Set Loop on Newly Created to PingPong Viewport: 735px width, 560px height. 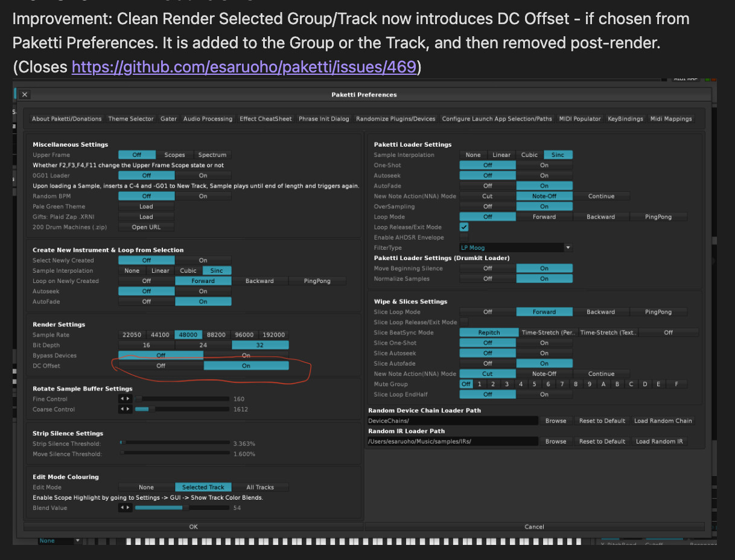pos(317,281)
